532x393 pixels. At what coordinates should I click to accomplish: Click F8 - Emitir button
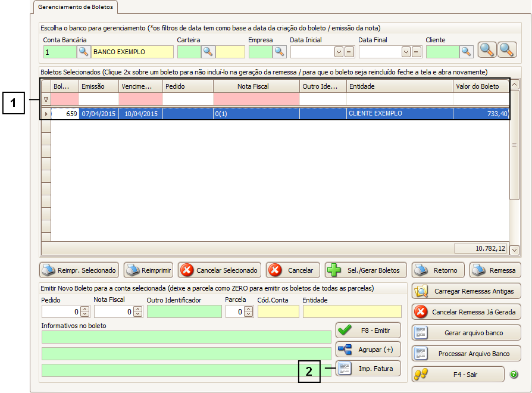click(368, 330)
